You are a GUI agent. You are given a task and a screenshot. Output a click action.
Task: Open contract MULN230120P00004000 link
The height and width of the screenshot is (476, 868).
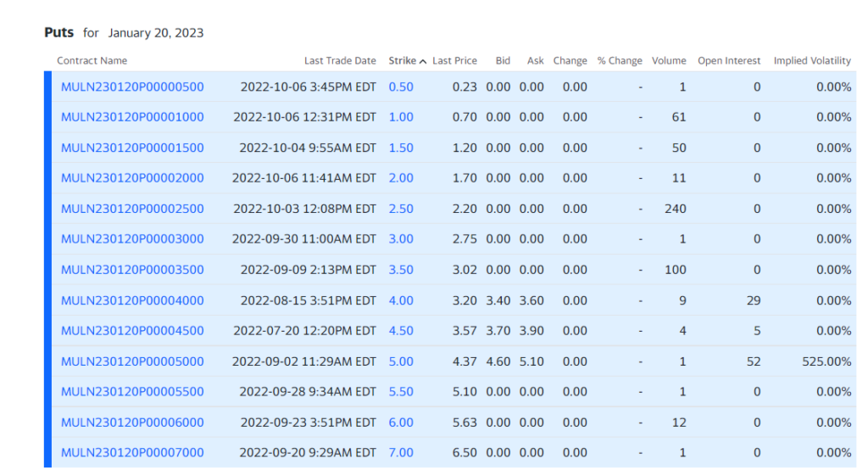pyautogui.click(x=132, y=300)
